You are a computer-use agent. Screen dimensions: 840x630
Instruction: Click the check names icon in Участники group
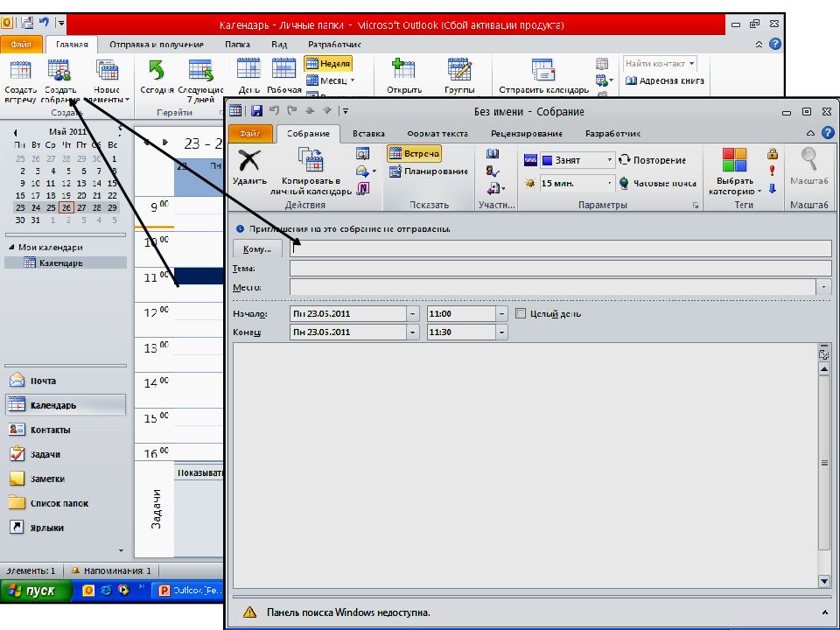tap(493, 171)
